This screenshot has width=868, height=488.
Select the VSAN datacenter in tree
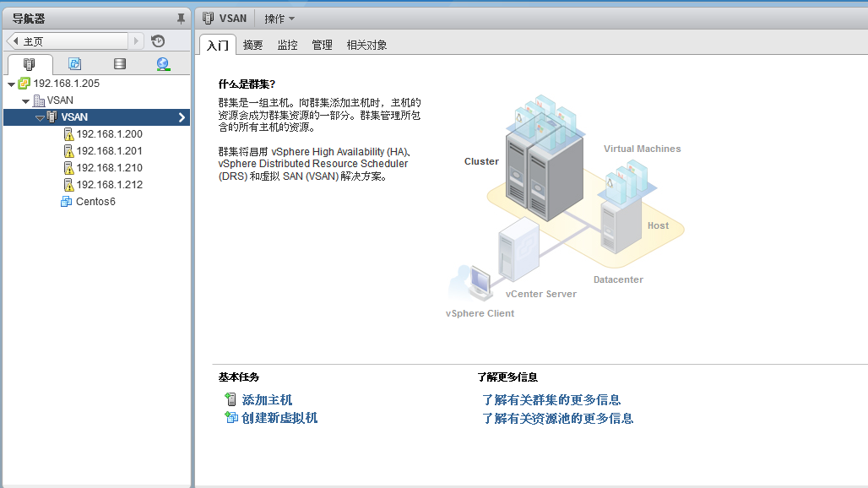pos(60,100)
